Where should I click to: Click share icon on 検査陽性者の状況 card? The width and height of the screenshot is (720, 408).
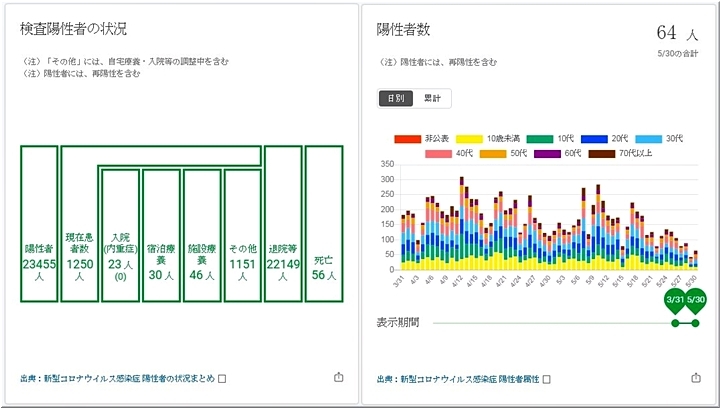pyautogui.click(x=338, y=378)
